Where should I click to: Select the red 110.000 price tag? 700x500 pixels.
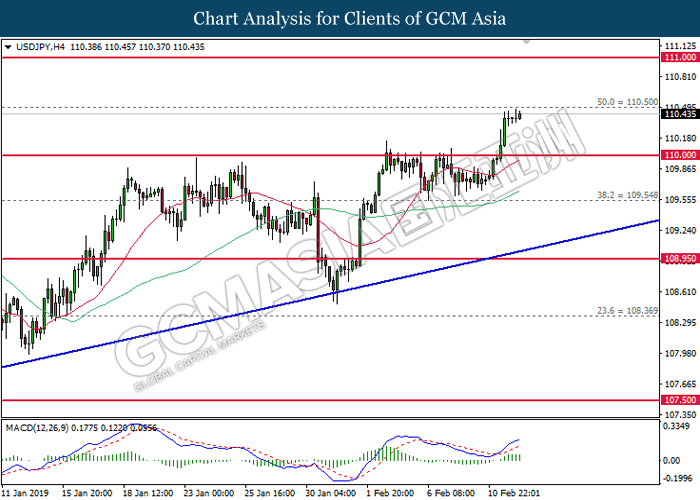click(678, 155)
